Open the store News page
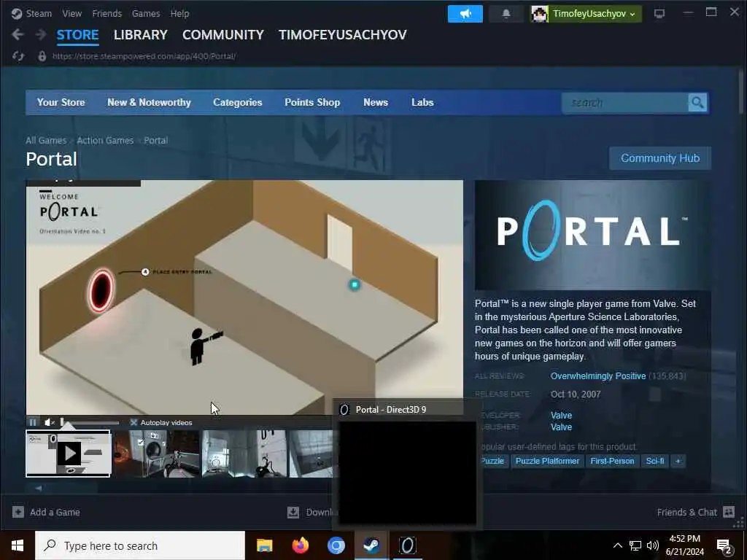Viewport: 747px width, 560px height. [376, 102]
